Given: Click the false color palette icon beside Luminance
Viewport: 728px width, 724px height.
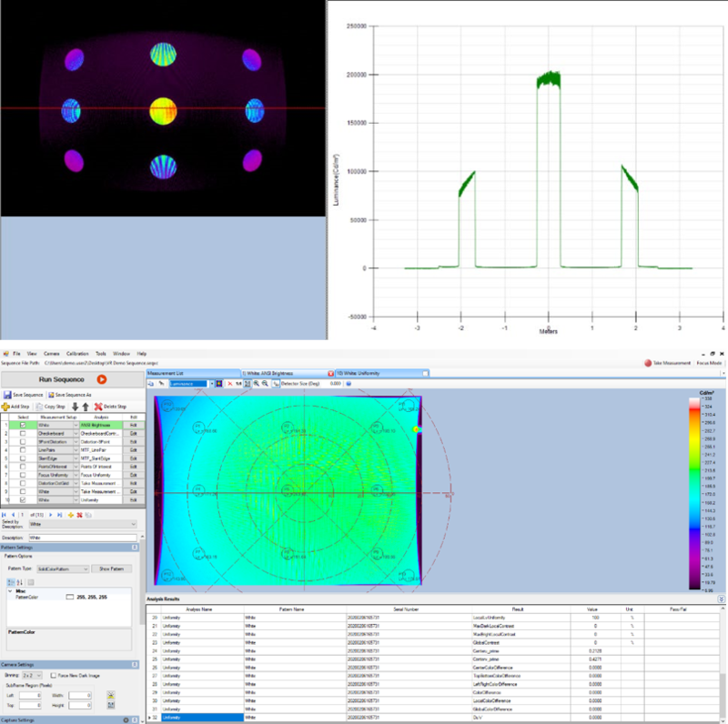Looking at the screenshot, I should point(219,383).
